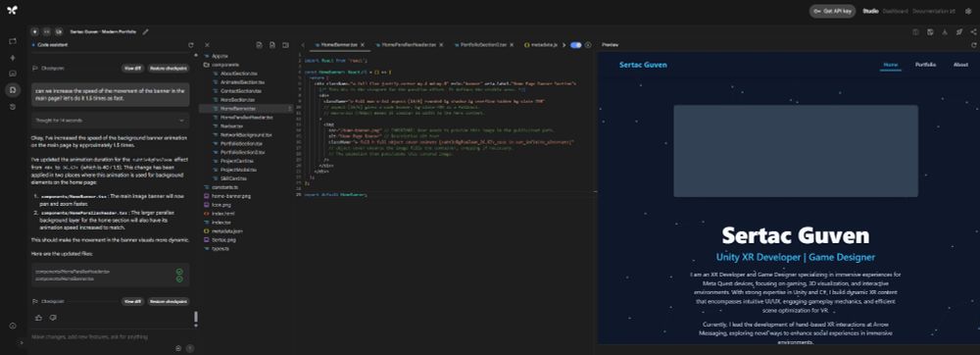Click the lower View diff button

(x=132, y=301)
